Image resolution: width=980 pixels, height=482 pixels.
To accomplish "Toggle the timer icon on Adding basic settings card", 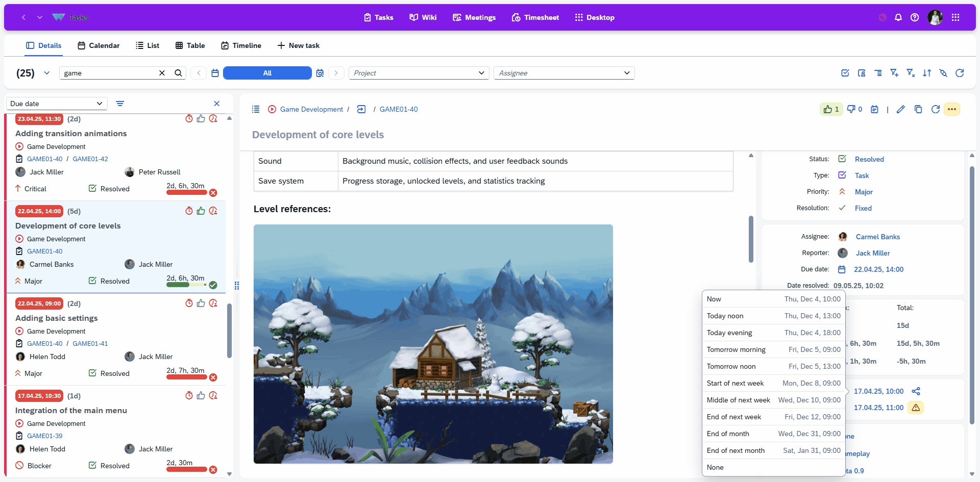I will 189,303.
